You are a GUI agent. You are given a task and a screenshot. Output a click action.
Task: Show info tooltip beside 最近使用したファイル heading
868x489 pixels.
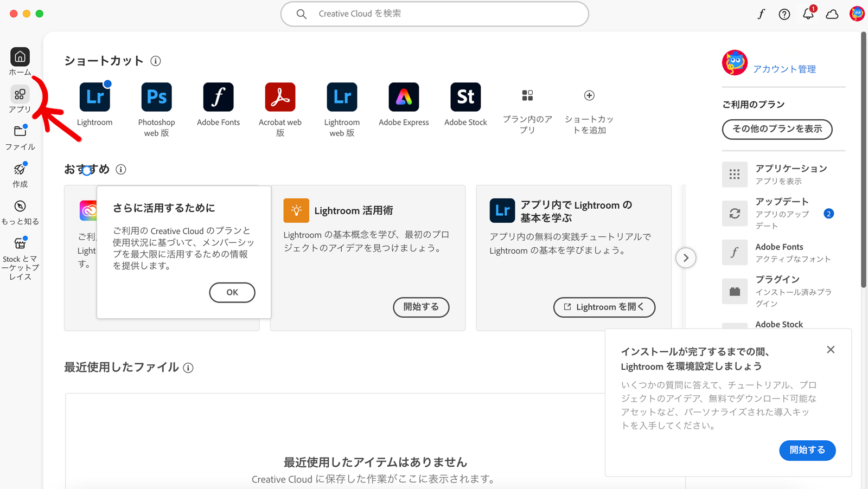(x=188, y=368)
